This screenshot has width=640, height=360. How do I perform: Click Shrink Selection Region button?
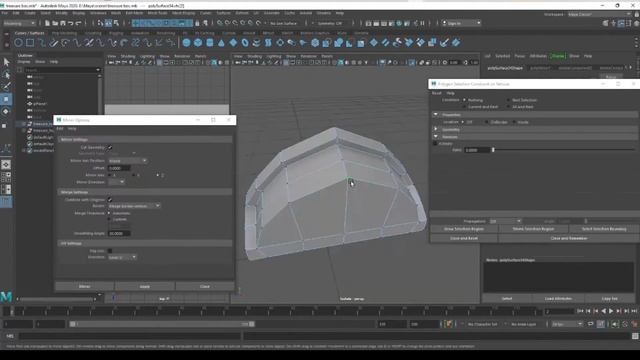pos(533,229)
